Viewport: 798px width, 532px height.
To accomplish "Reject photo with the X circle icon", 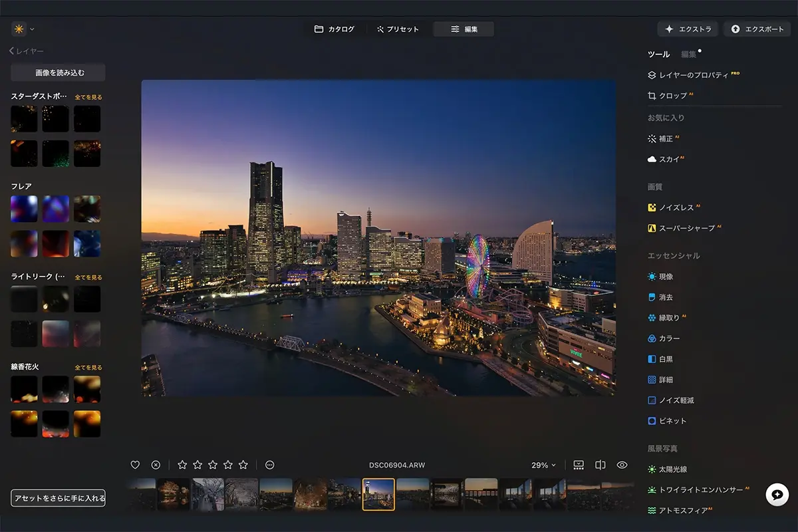I will [x=156, y=465].
